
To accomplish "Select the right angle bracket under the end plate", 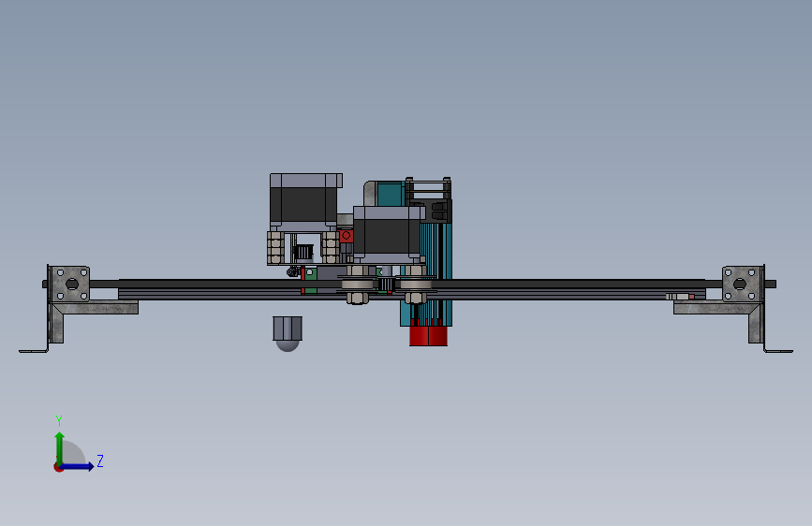I will 717,322.
